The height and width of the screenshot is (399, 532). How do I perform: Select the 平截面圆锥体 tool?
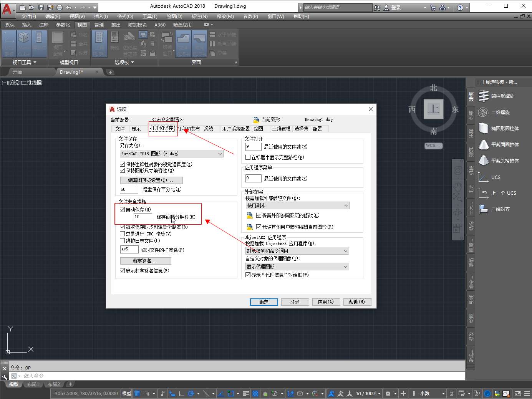[499, 145]
